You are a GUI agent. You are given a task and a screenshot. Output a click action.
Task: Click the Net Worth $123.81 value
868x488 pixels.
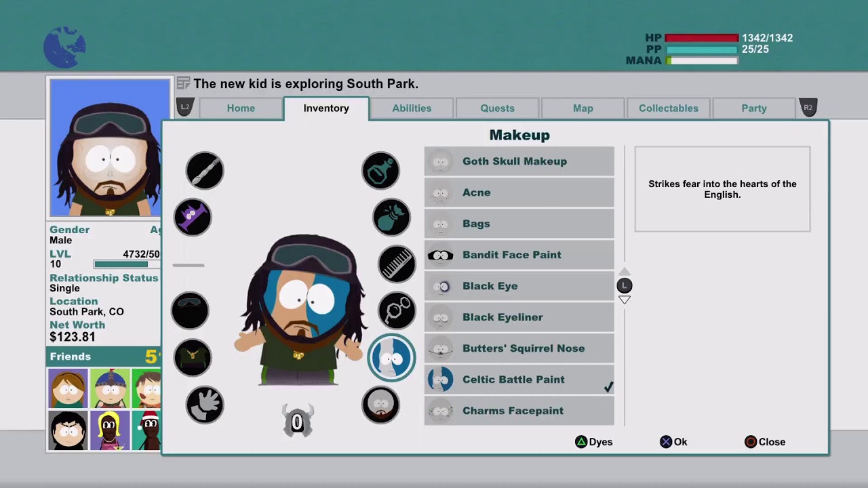73,337
